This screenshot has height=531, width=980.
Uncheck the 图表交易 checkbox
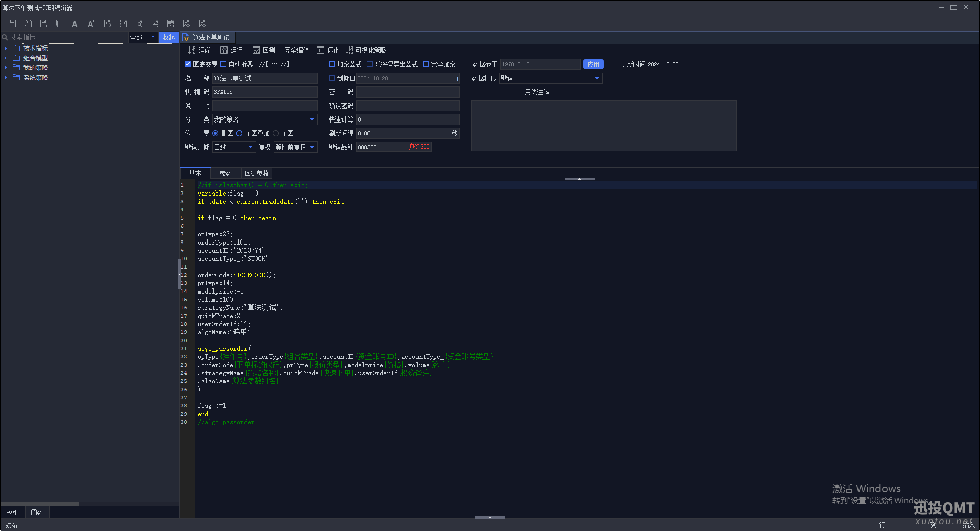tap(188, 64)
